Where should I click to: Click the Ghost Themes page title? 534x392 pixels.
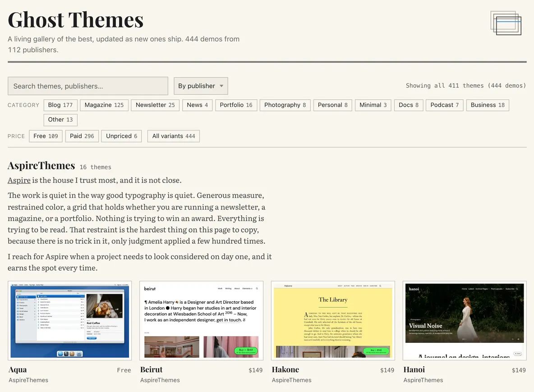click(x=76, y=20)
